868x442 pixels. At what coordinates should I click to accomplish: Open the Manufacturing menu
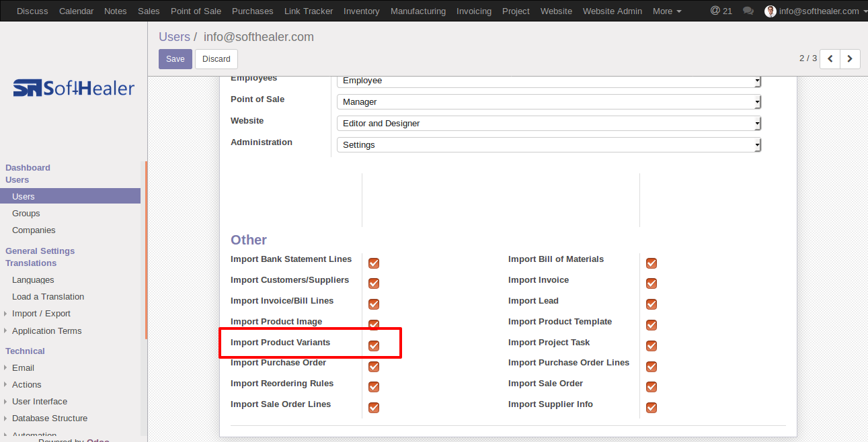pyautogui.click(x=418, y=11)
